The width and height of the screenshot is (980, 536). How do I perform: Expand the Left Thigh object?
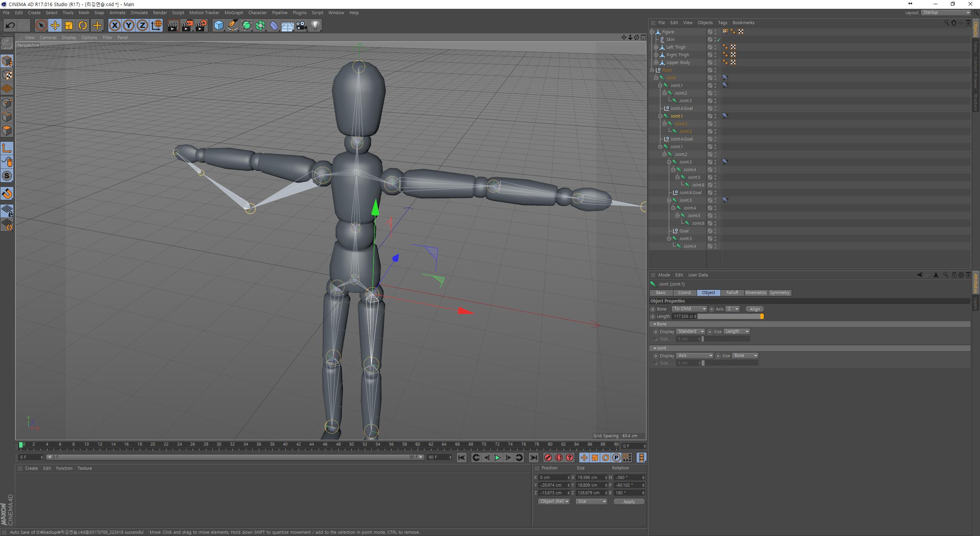656,47
